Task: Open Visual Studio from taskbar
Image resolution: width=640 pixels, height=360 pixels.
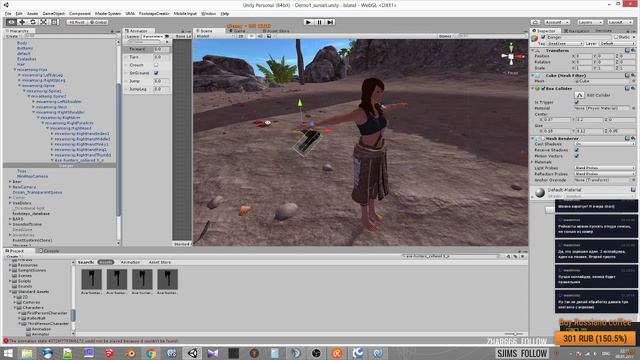Action: coord(213,353)
